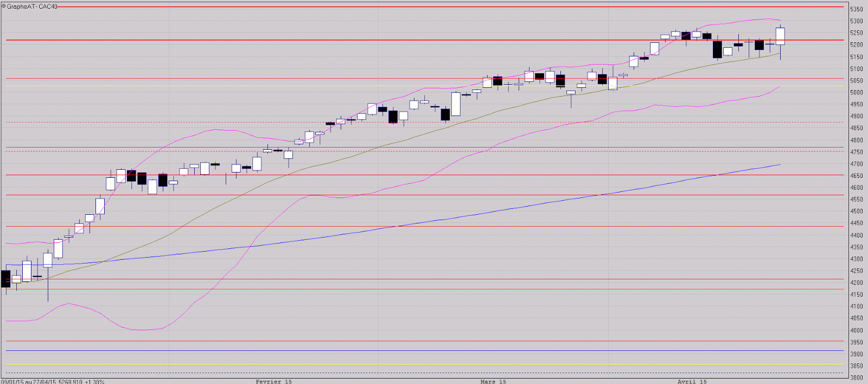
Task: Click the 5250 price axis label
Action: pos(856,33)
